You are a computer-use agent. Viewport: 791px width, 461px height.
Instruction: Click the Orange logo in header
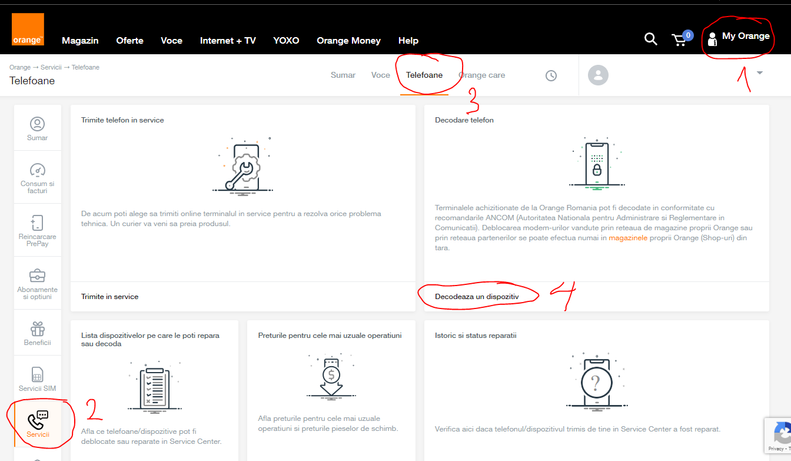point(28,30)
